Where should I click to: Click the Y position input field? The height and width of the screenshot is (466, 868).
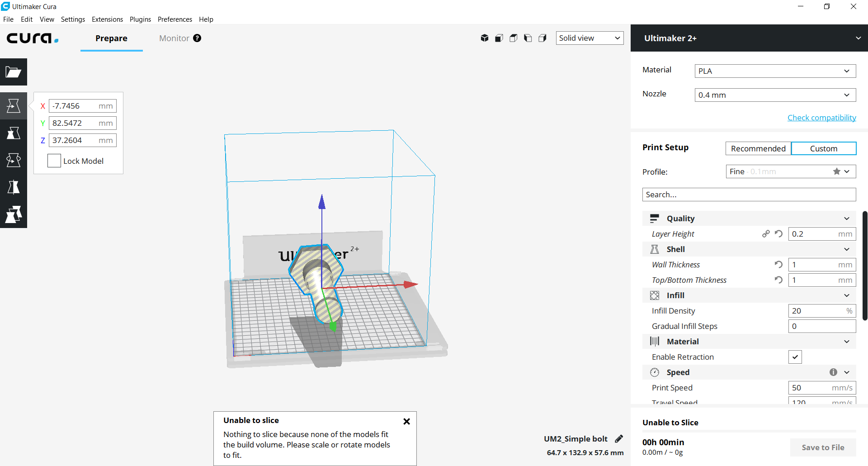pos(83,123)
